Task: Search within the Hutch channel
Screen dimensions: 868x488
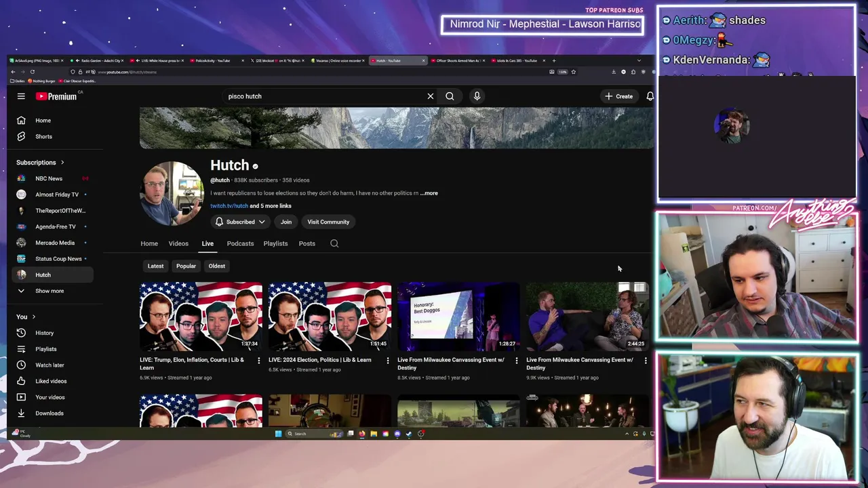Action: point(334,243)
